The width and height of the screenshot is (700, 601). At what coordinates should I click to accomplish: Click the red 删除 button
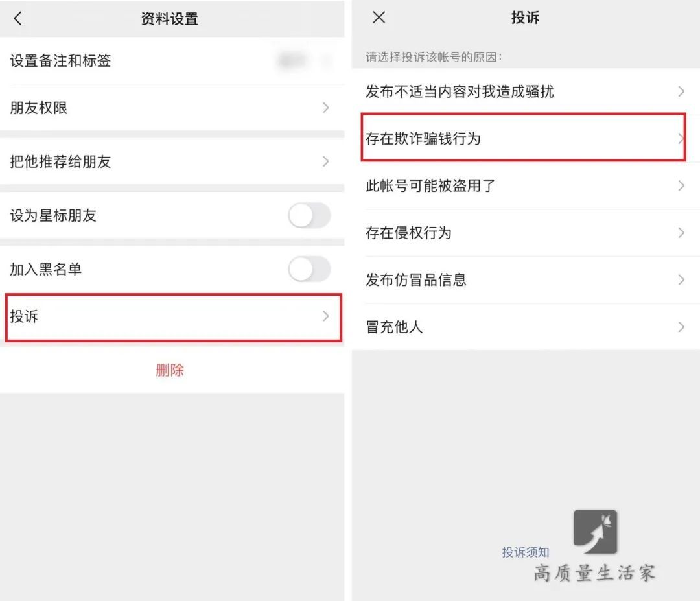[170, 370]
